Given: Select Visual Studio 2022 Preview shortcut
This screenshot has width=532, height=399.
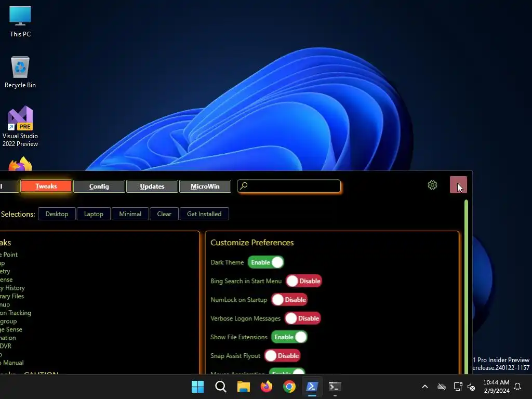Looking at the screenshot, I should [20, 126].
